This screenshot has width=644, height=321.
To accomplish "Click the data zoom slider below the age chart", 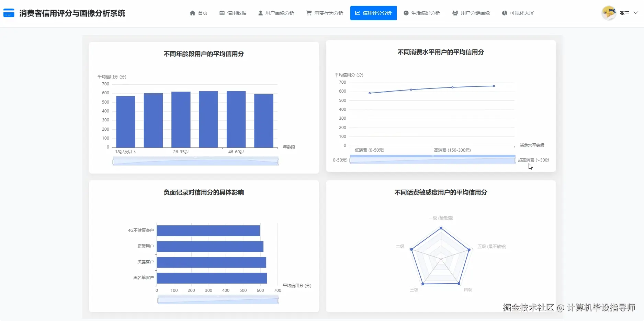I will click(x=195, y=160).
